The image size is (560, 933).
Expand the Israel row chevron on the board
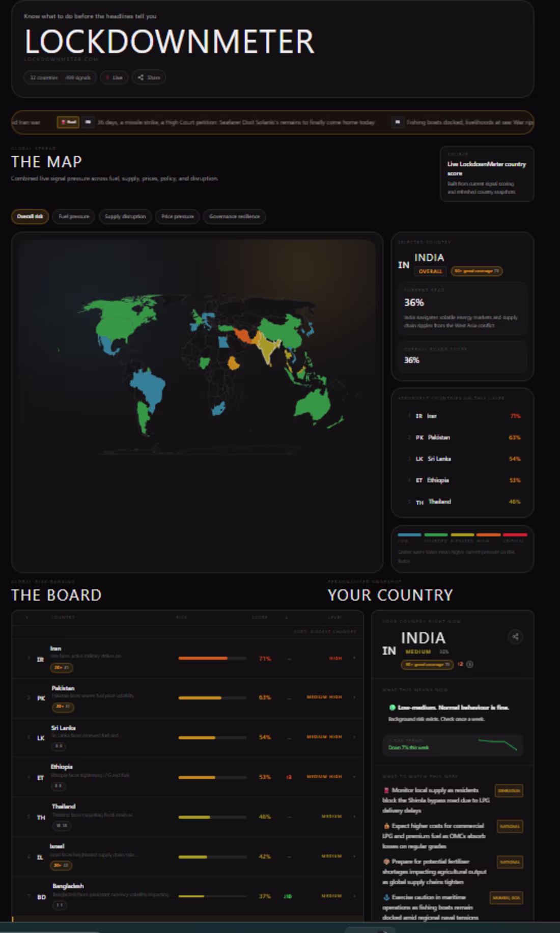pos(354,856)
